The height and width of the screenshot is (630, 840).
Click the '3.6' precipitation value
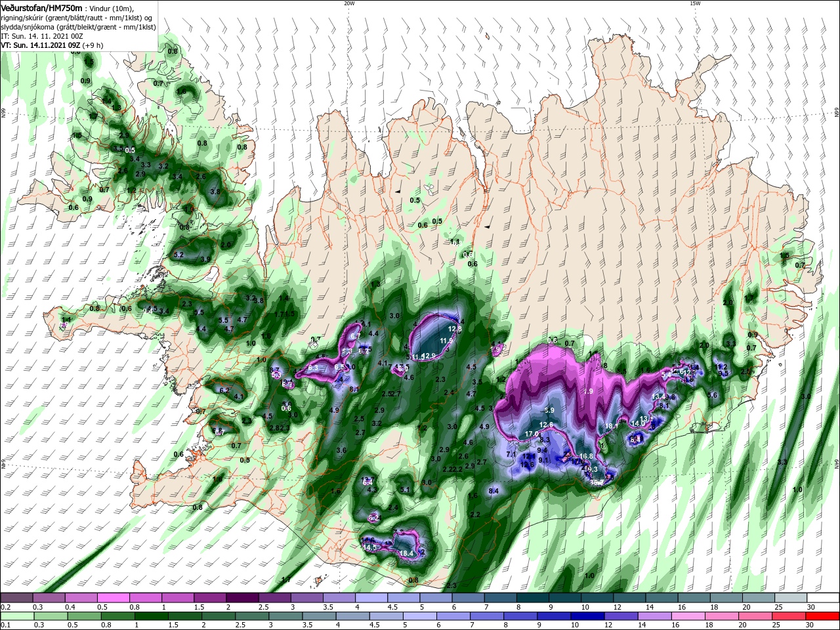[x=341, y=451]
